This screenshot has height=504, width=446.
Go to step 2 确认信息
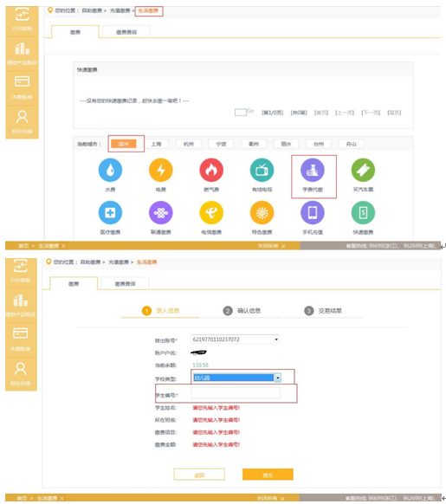242,311
